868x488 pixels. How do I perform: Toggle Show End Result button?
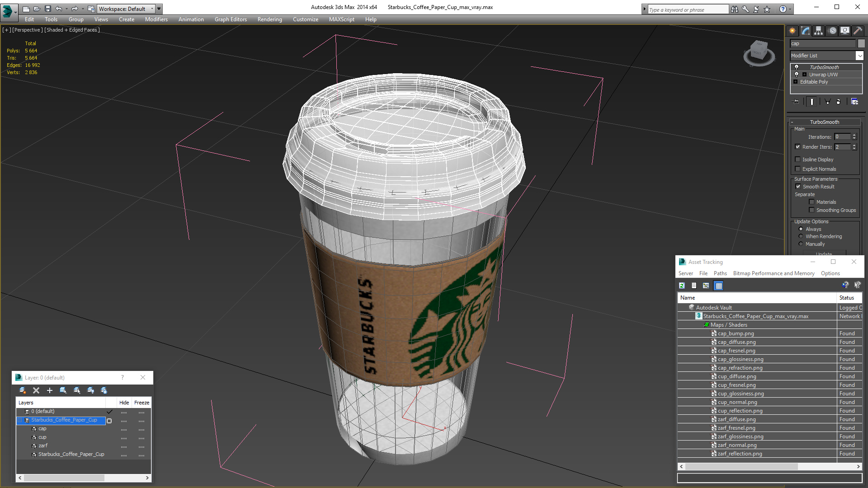[812, 102]
